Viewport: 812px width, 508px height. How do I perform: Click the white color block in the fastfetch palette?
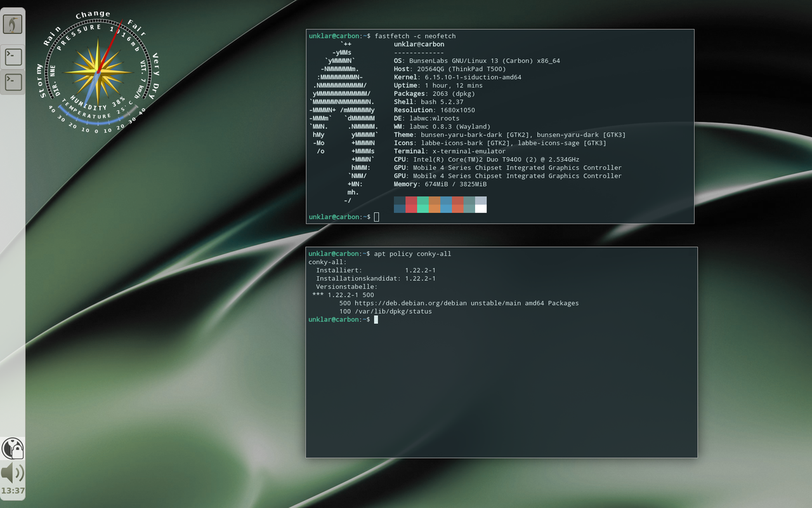481,208
